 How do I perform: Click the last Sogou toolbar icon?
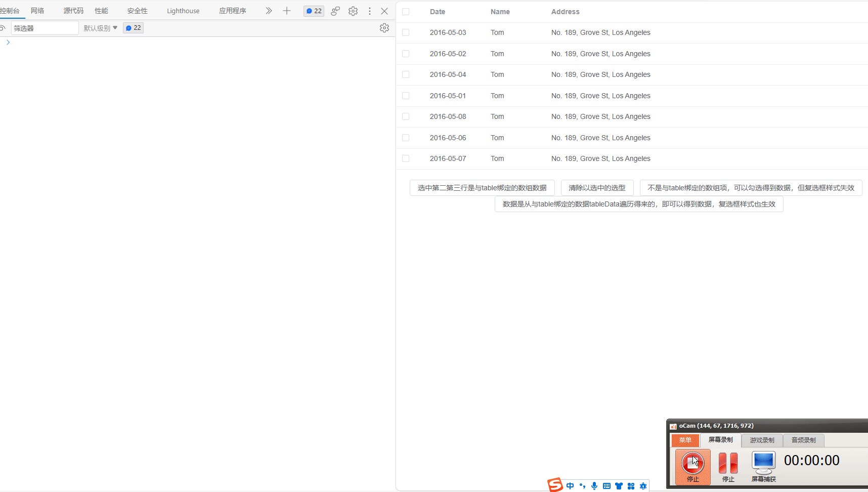(643, 486)
